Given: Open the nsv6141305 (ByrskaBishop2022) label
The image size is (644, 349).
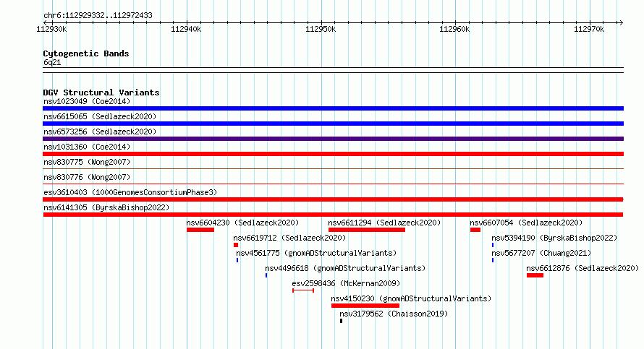Looking at the screenshot, I should coord(106,207).
